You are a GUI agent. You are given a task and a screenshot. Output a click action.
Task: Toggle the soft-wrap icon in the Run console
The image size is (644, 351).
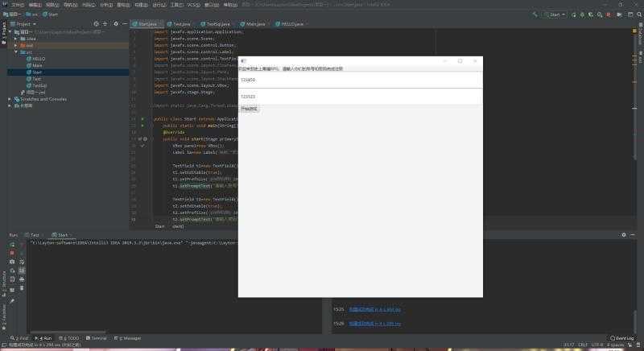(x=22, y=262)
